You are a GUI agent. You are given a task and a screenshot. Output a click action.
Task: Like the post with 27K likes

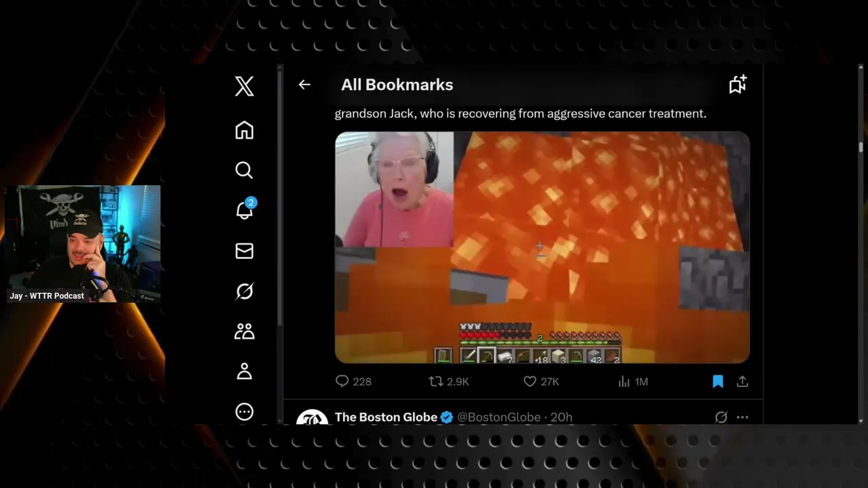pos(541,382)
